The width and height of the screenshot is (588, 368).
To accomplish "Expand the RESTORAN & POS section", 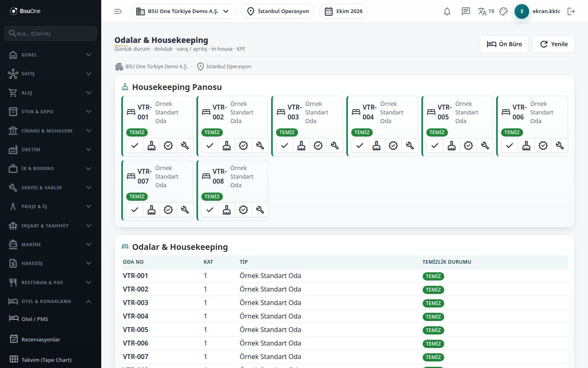I will 51,283.
